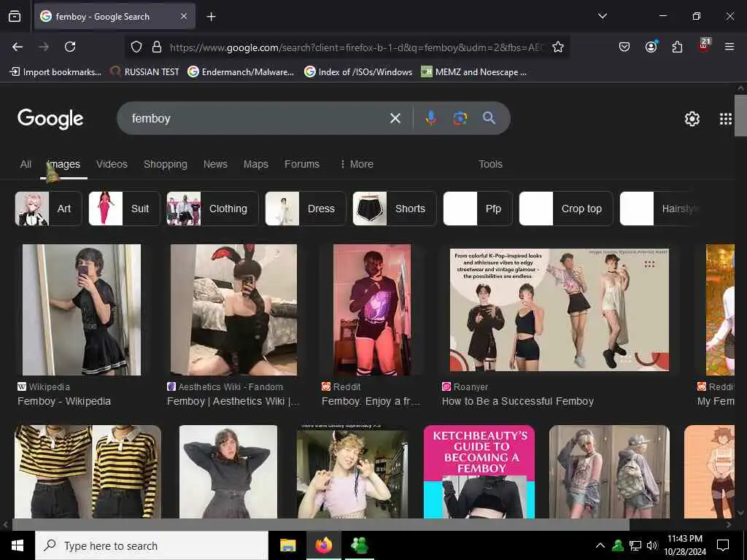Switch to the All results tab
This screenshot has width=747, height=560.
point(26,164)
